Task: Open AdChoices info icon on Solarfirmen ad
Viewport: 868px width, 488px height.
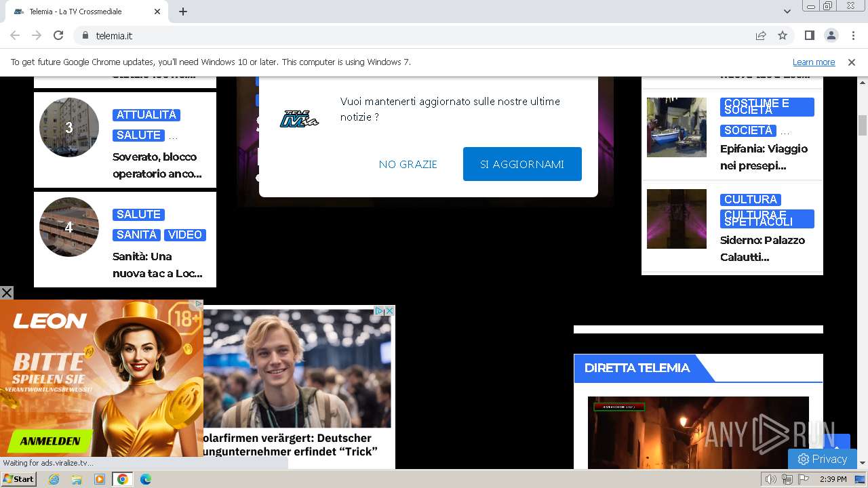Action: [380, 311]
